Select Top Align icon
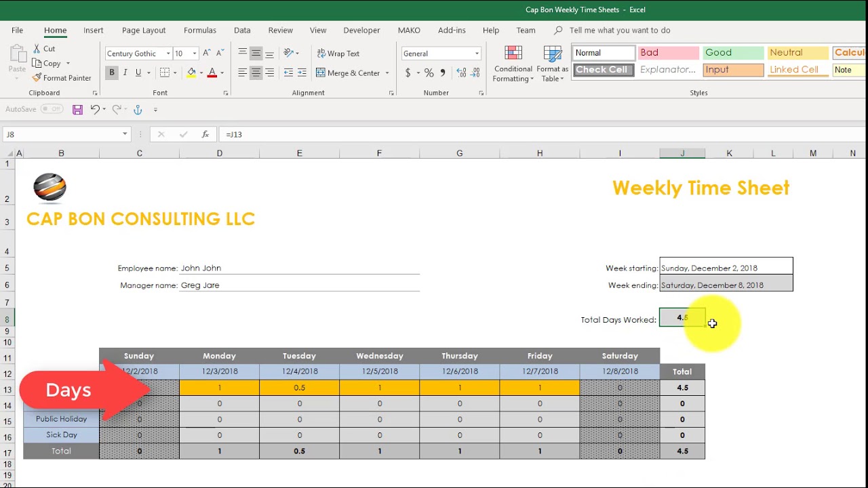 [x=242, y=53]
